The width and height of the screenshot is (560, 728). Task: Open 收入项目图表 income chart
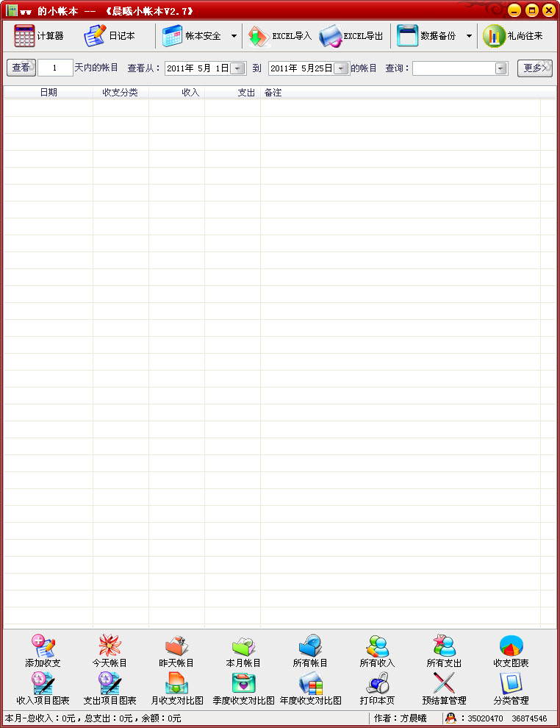pyautogui.click(x=43, y=688)
